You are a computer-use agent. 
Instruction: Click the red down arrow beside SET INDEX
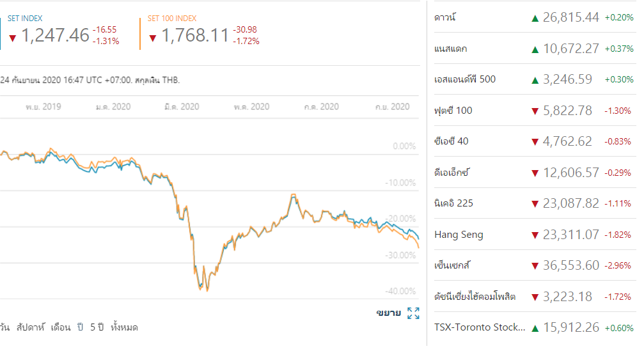[x=12, y=38]
